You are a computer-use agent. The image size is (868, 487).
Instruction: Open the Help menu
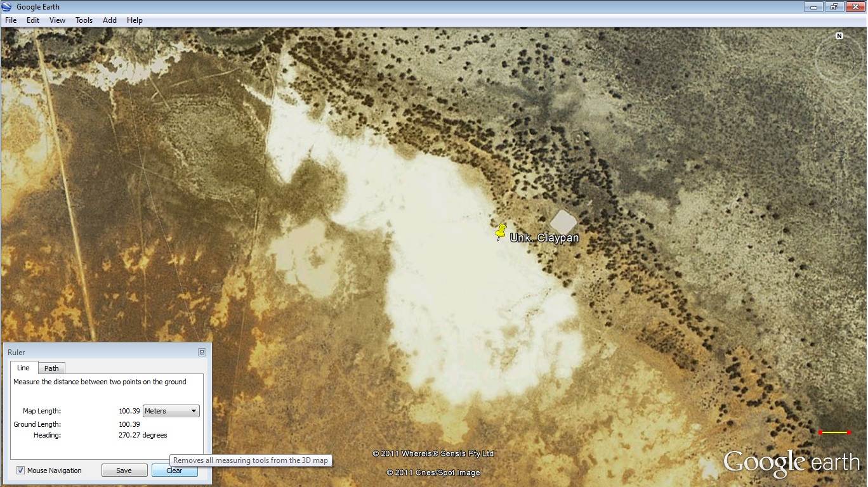coord(135,20)
